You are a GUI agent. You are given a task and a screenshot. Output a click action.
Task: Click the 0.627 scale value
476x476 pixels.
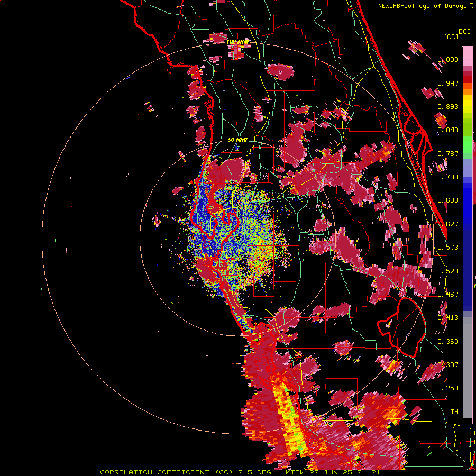pos(448,224)
